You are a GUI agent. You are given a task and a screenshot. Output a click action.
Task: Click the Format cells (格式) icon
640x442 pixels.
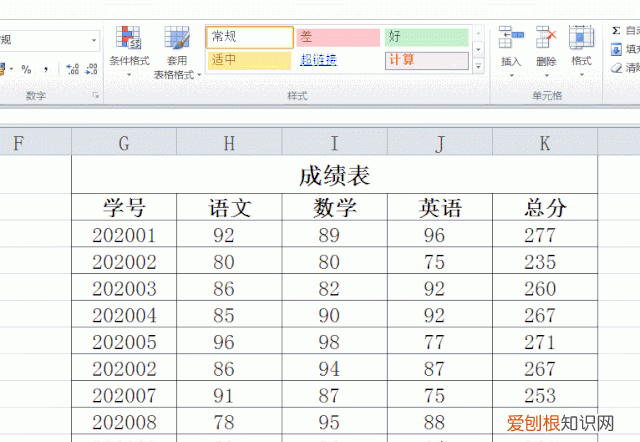(581, 37)
